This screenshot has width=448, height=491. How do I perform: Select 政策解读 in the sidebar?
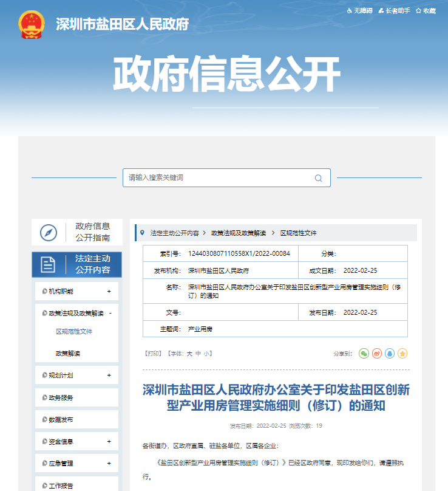click(x=68, y=353)
